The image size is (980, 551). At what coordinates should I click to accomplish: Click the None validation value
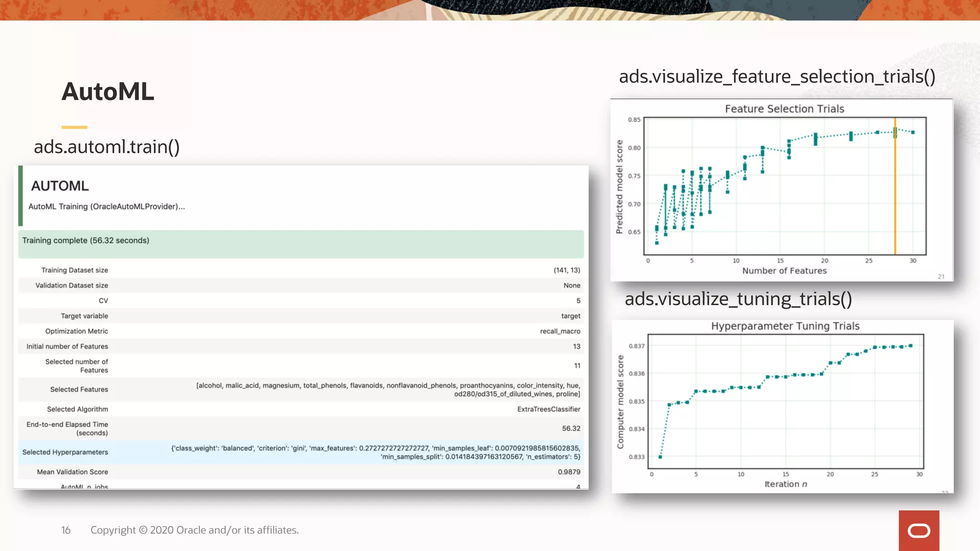click(x=572, y=286)
